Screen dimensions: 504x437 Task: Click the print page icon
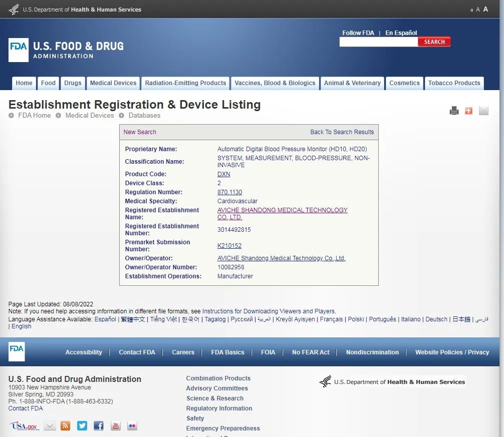click(454, 111)
